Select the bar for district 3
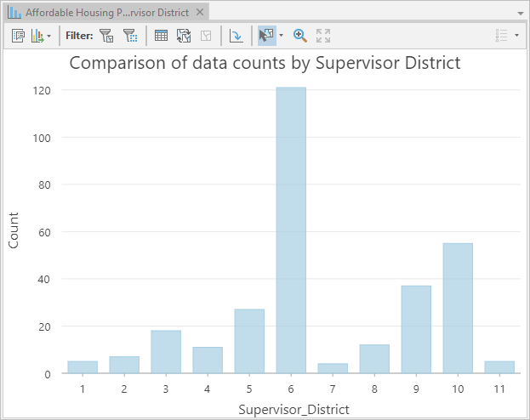The image size is (530, 420). point(166,352)
